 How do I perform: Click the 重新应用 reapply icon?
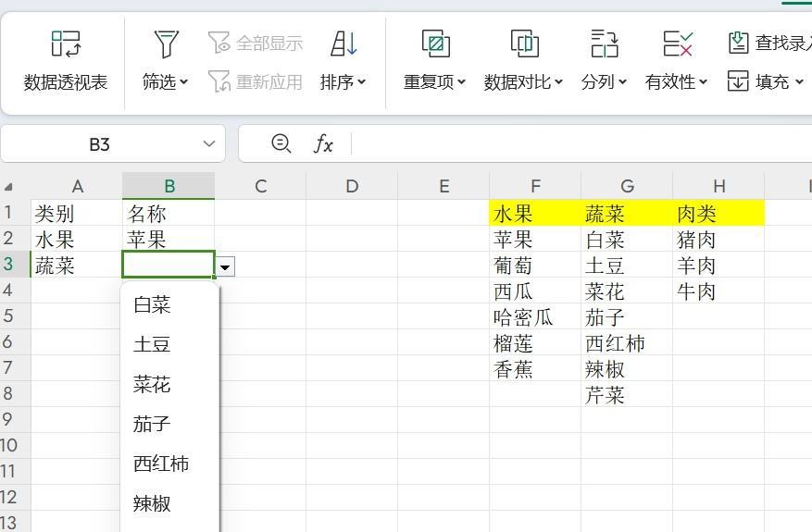point(219,81)
